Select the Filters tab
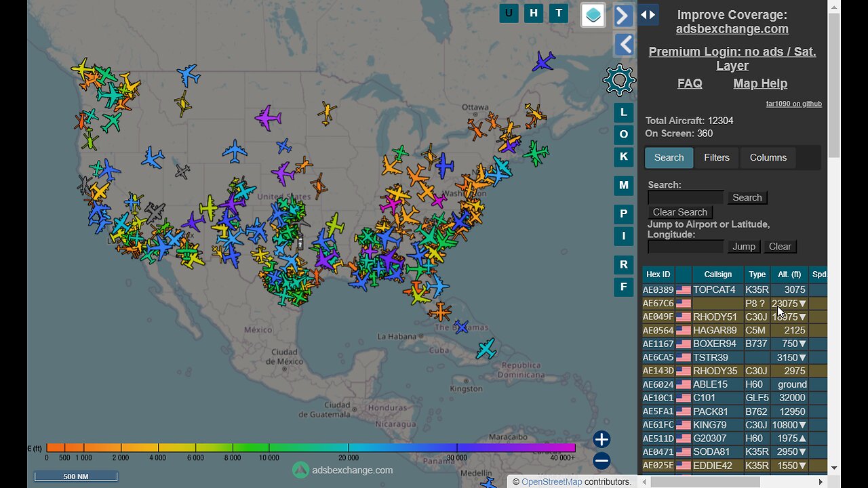868x488 pixels. [x=717, y=157]
